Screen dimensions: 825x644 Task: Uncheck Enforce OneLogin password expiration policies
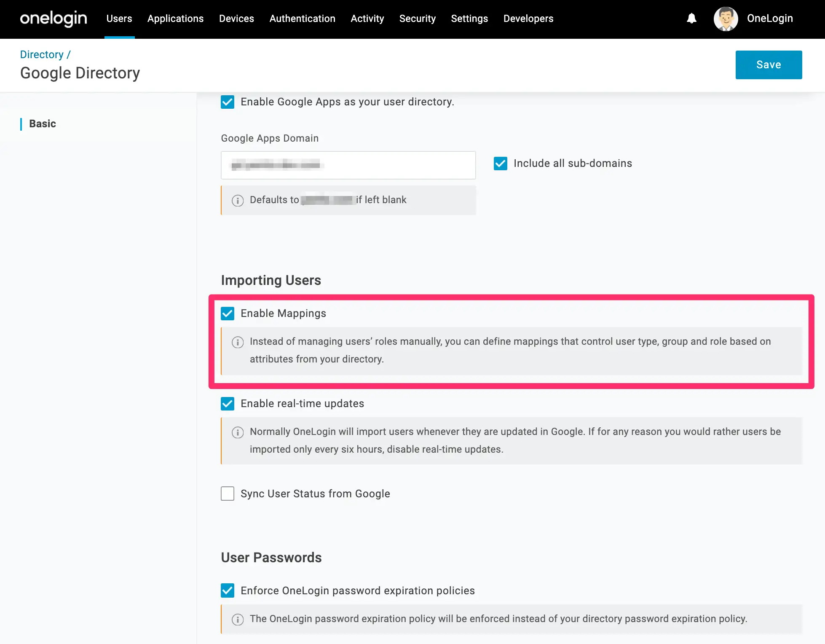coord(228,590)
